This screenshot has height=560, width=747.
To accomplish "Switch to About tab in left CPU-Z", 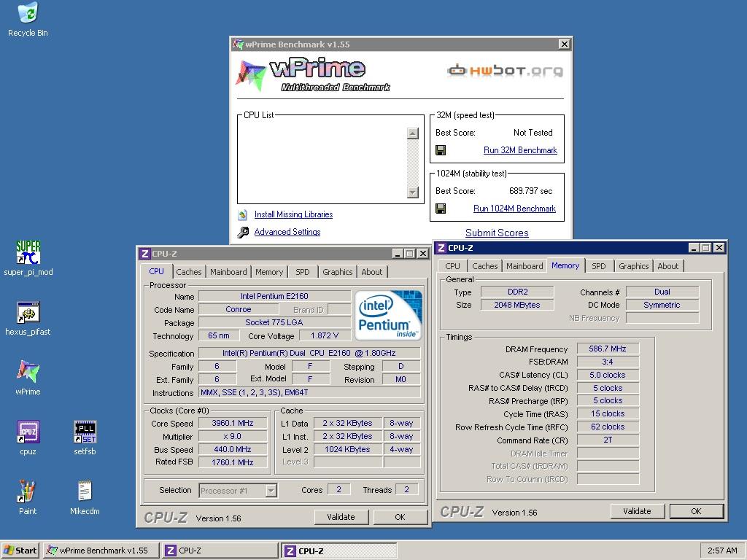I will (x=371, y=272).
